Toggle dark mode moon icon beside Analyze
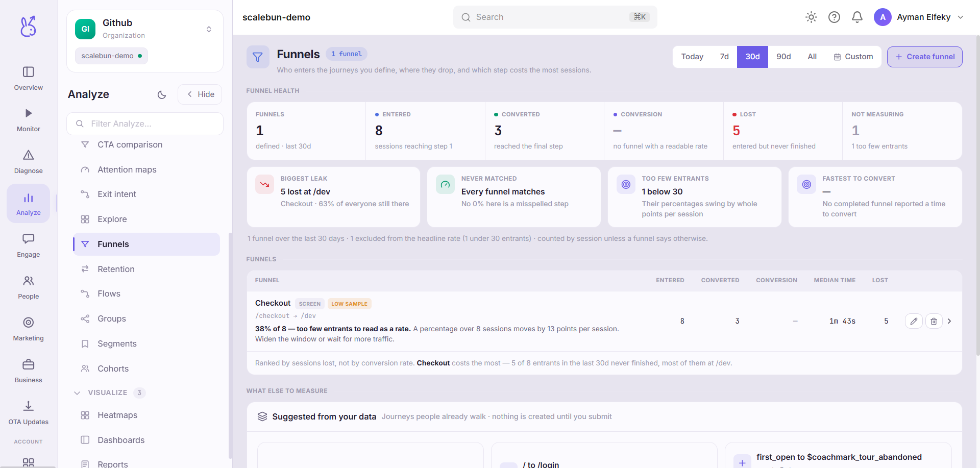 tap(162, 94)
